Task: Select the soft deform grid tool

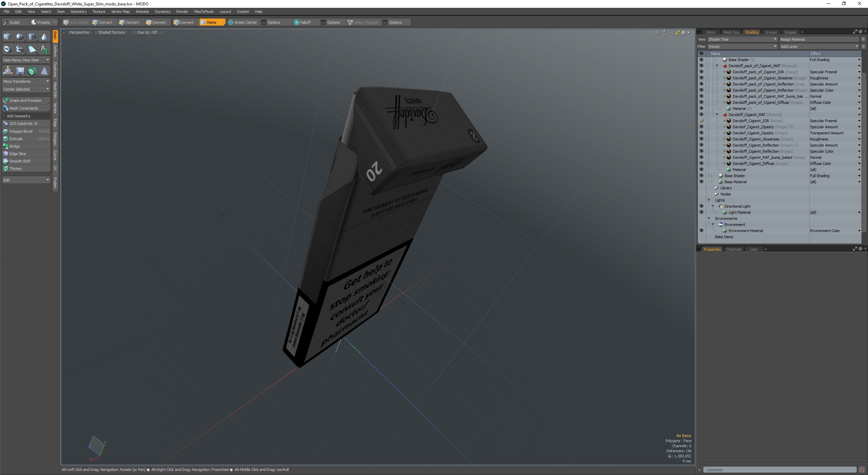Action: coord(20,71)
